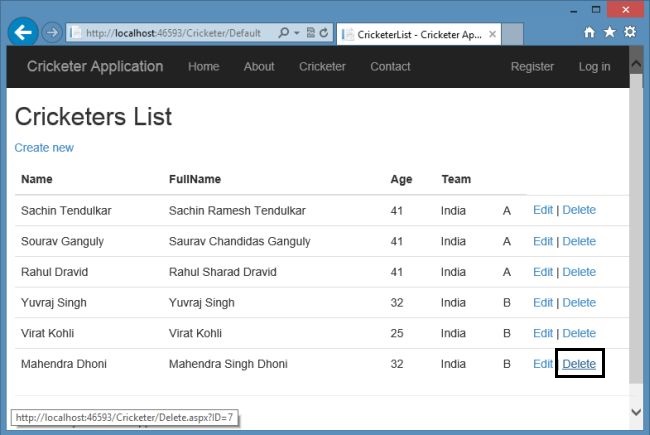Edit the Virat Kohli row
650x435 pixels.
coord(543,333)
